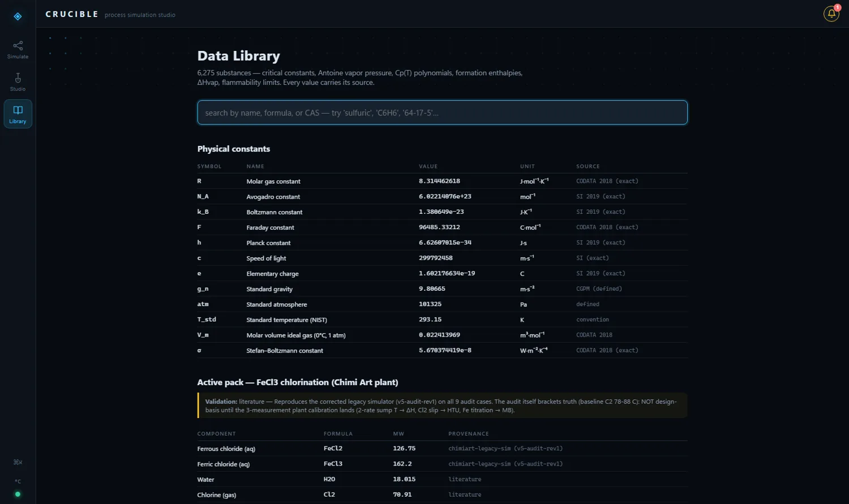Select the Ferric chloride (aq) row
Image resolution: width=849 pixels, height=504 pixels.
[x=442, y=464]
